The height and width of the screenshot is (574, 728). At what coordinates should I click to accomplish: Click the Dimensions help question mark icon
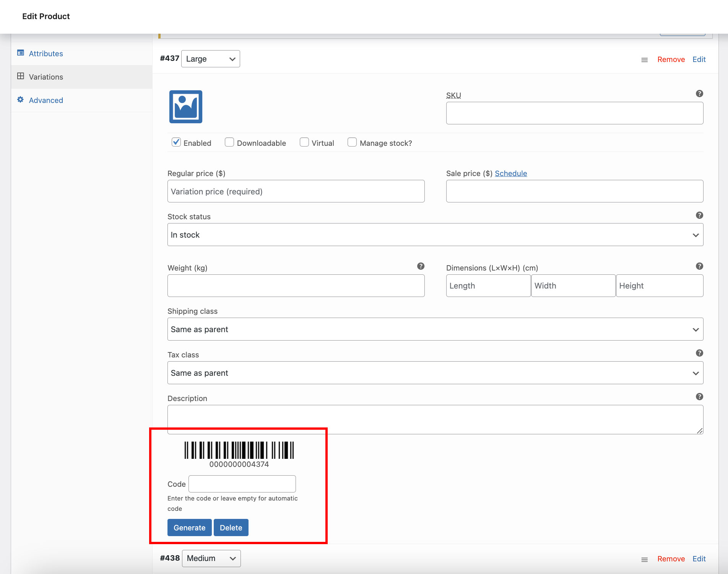coord(699,266)
